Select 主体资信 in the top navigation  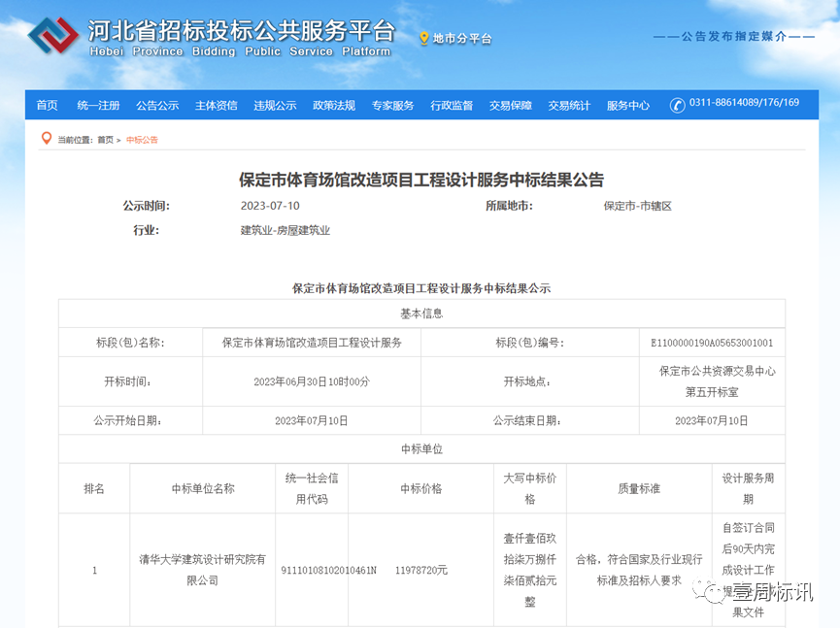coord(215,105)
